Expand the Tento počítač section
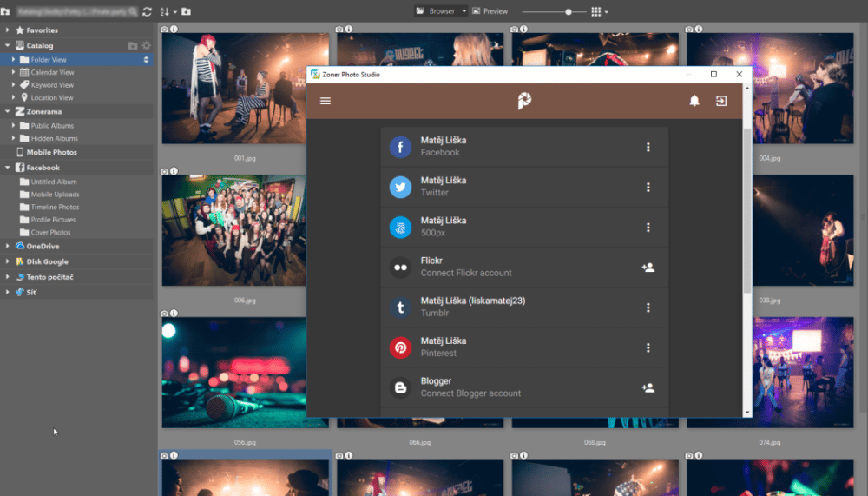 [7, 276]
